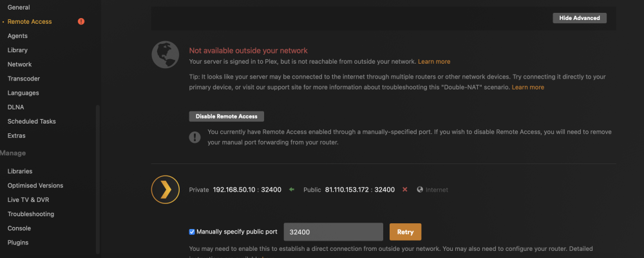Viewport: 644px width, 258px height.
Task: Toggle Manually specify public port checkbox
Action: click(192, 232)
